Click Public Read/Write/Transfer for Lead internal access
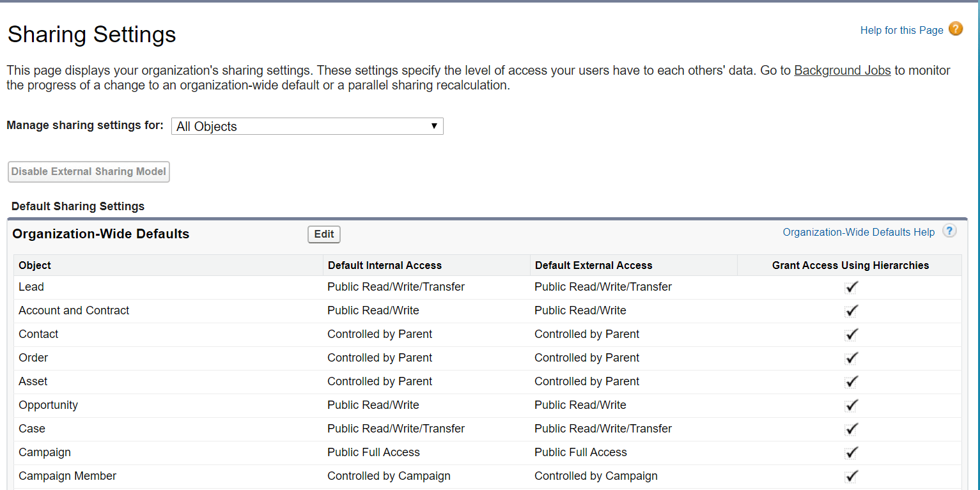 point(396,287)
